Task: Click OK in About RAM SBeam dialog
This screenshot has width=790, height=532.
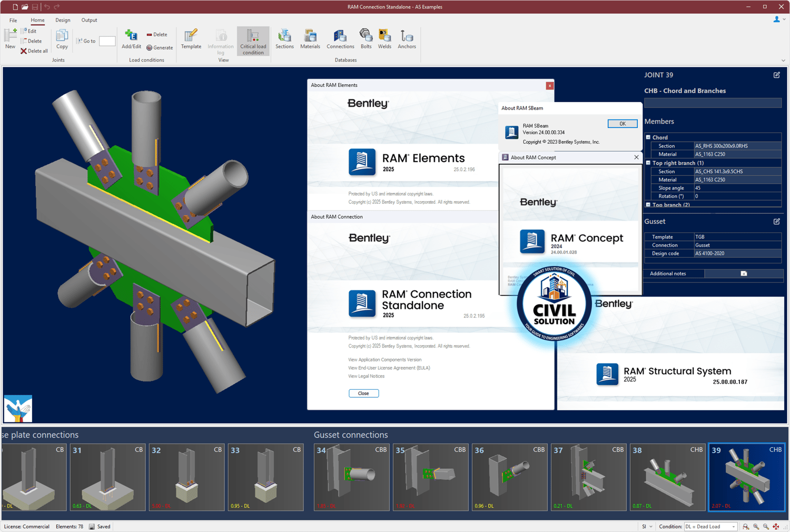Action: point(623,124)
